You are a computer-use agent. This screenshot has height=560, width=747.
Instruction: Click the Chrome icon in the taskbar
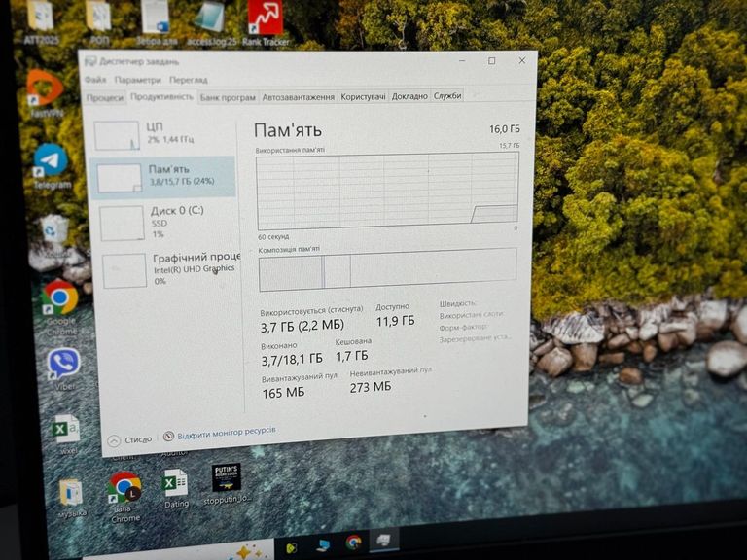pos(353,542)
